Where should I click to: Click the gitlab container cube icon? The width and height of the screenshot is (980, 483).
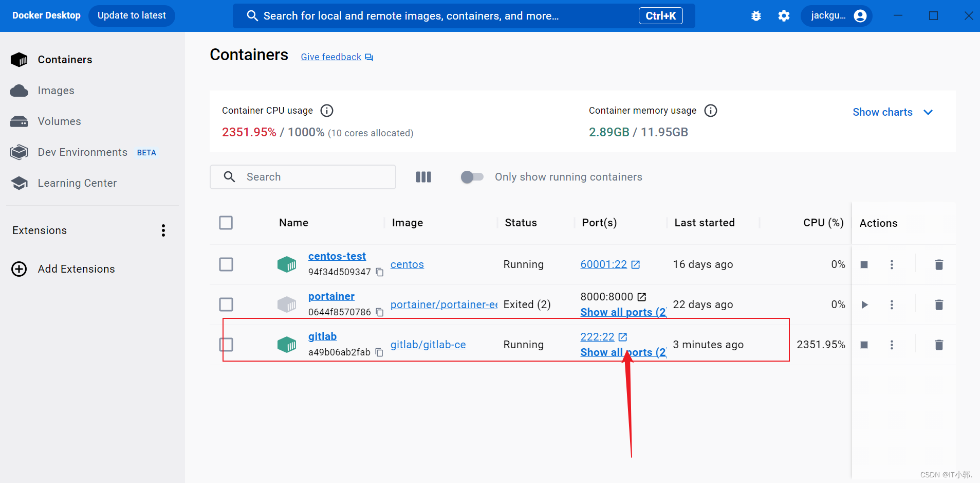287,345
